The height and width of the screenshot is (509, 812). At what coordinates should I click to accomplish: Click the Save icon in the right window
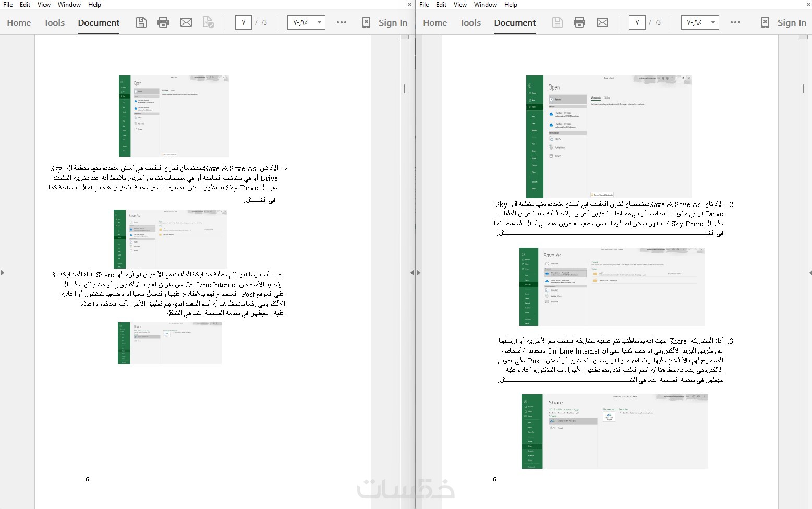[558, 22]
